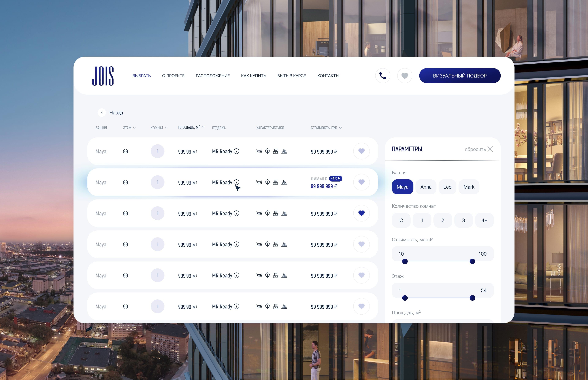588x380 pixels.
Task: Click the tree icon in the first row
Action: tap(268, 151)
